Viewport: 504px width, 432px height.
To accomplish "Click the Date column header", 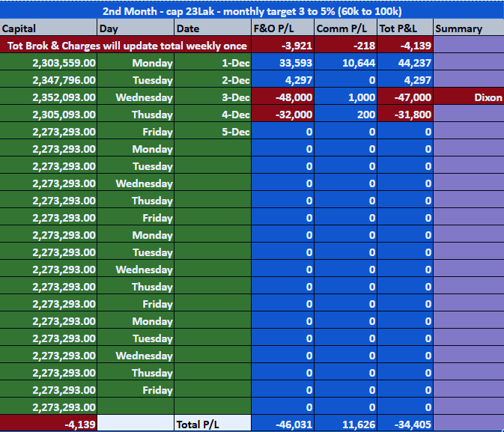I will pos(213,28).
